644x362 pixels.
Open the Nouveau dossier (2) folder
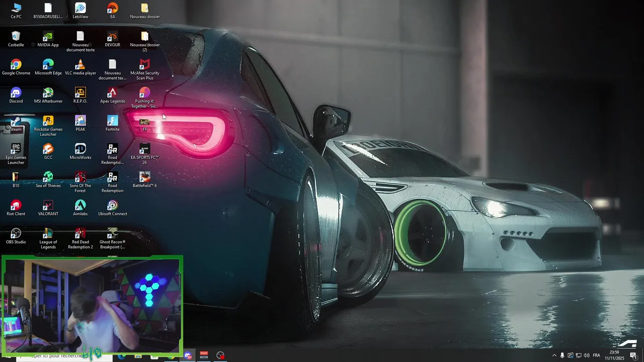coord(145,42)
